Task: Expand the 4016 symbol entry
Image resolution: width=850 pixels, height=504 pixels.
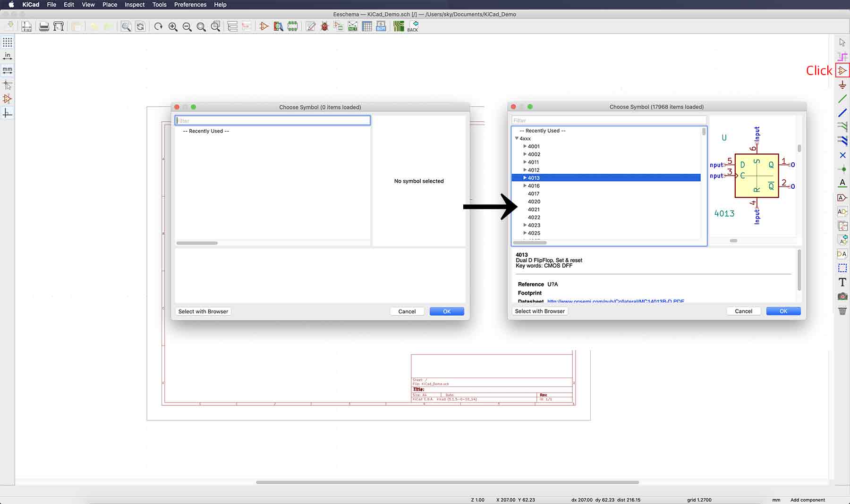Action: coord(525,185)
